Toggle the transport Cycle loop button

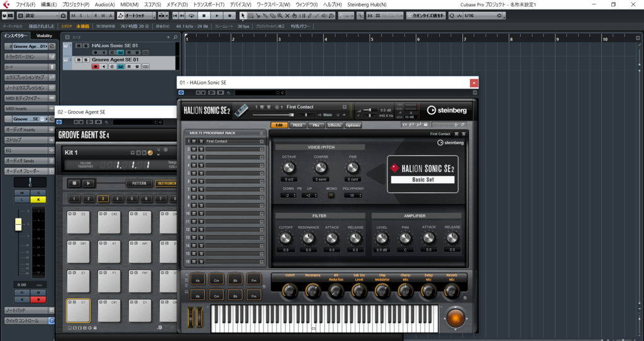click(191, 16)
